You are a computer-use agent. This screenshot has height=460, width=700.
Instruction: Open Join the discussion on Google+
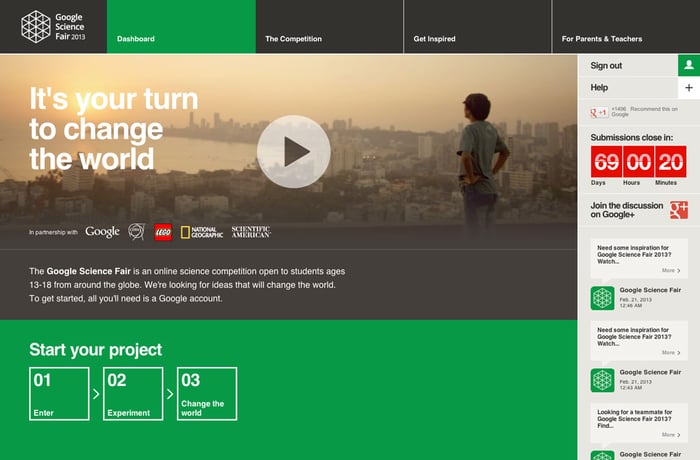[626, 210]
